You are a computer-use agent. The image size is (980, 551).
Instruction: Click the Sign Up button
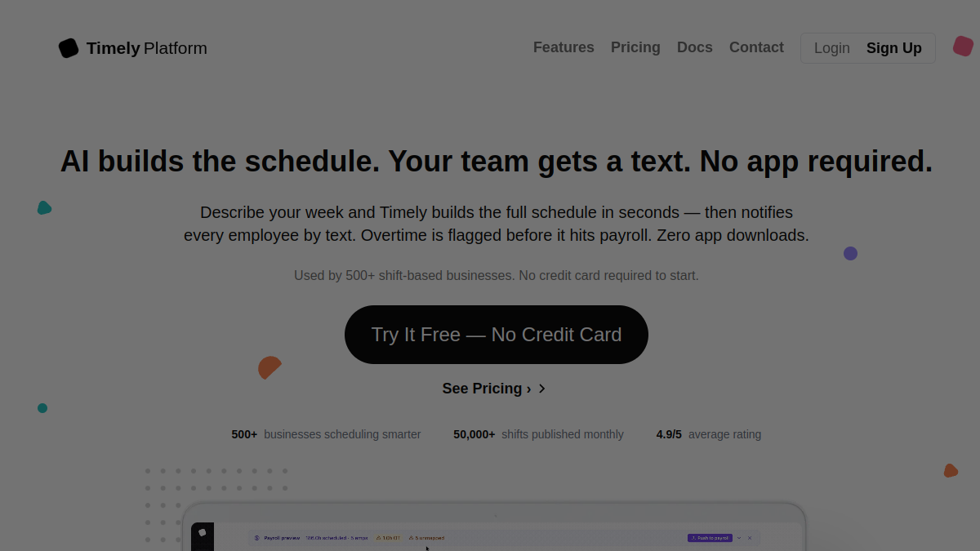point(894,48)
